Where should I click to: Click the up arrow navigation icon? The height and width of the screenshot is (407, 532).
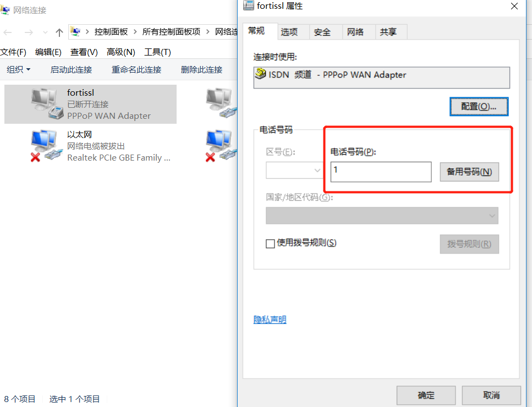pyautogui.click(x=59, y=32)
